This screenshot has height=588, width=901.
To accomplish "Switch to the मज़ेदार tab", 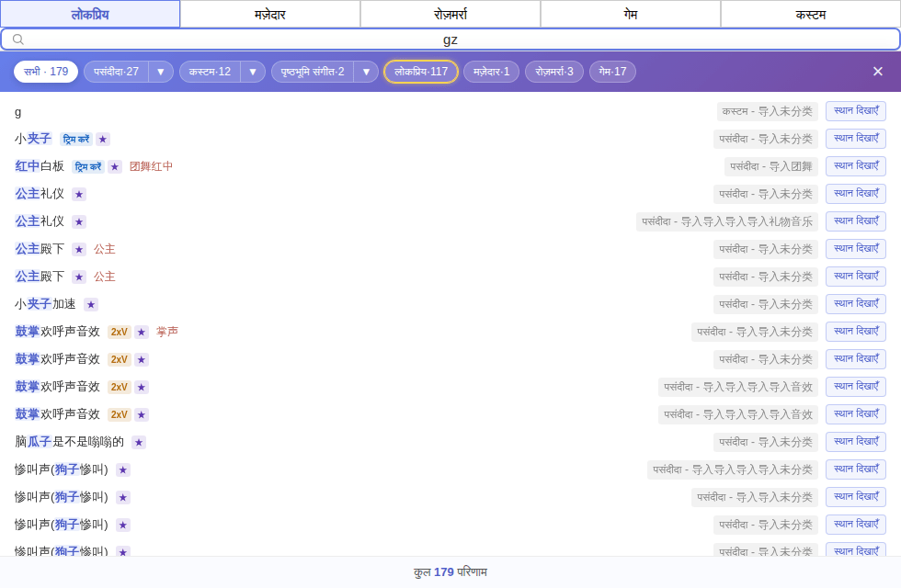I will pyautogui.click(x=270, y=15).
